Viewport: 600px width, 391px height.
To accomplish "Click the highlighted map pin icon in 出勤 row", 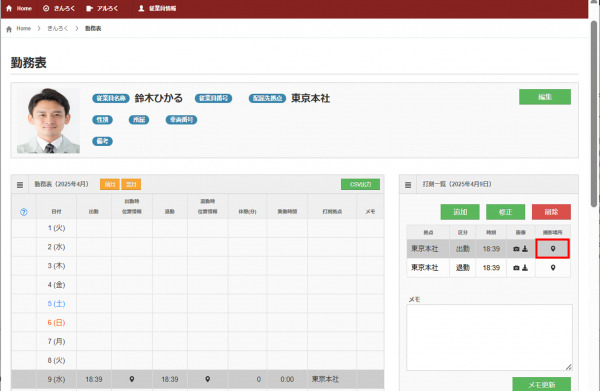I will coord(553,249).
